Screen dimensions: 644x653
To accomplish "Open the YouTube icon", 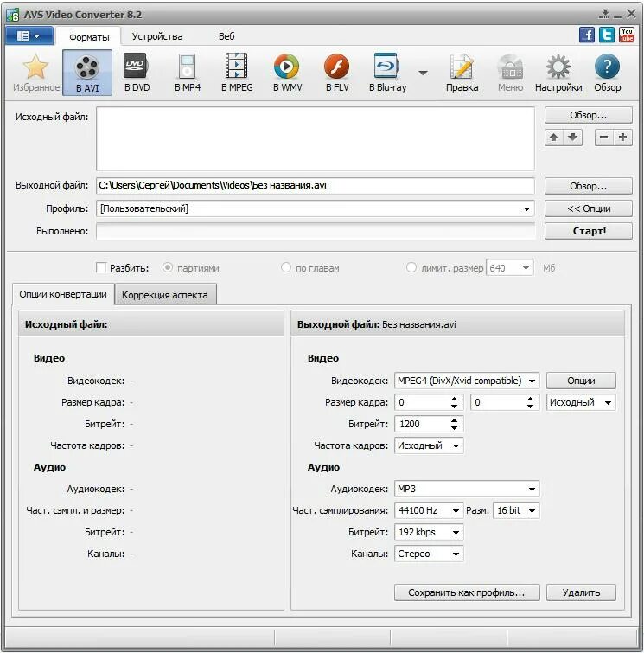I will [627, 35].
